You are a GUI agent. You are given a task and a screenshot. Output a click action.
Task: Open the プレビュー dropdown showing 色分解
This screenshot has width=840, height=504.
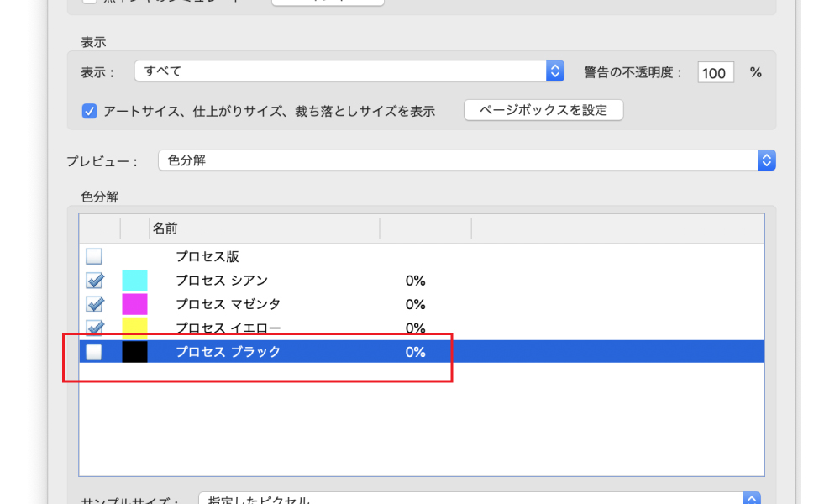click(x=466, y=160)
